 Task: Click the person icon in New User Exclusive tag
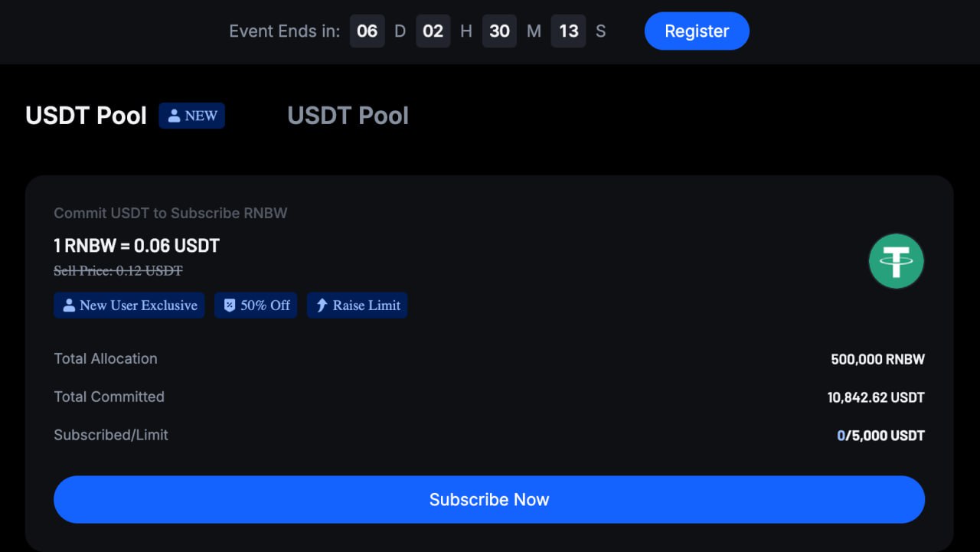(x=69, y=305)
